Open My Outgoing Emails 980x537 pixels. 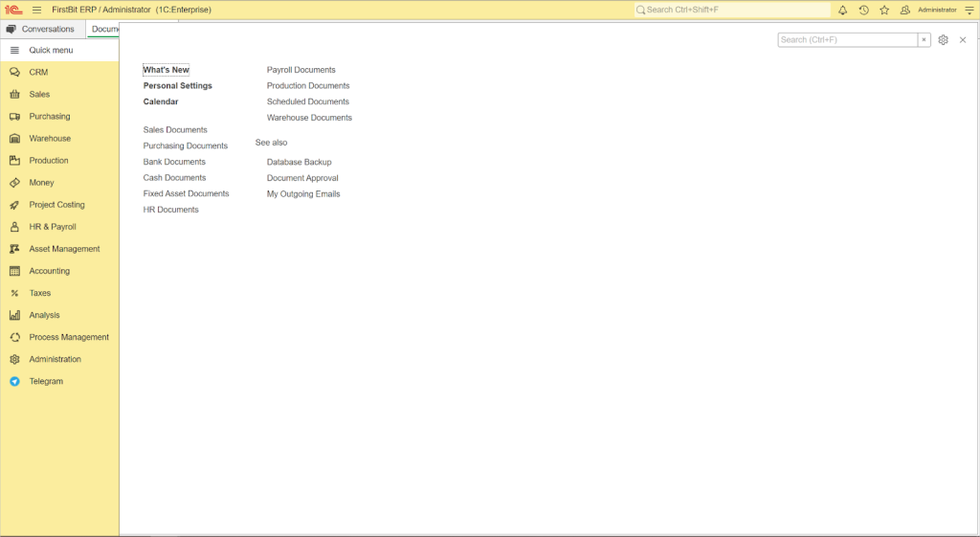click(303, 193)
